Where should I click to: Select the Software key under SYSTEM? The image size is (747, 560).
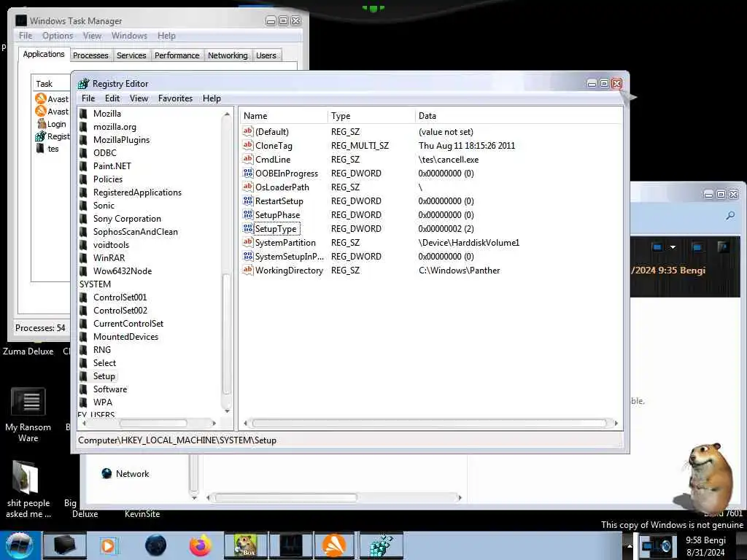point(110,389)
